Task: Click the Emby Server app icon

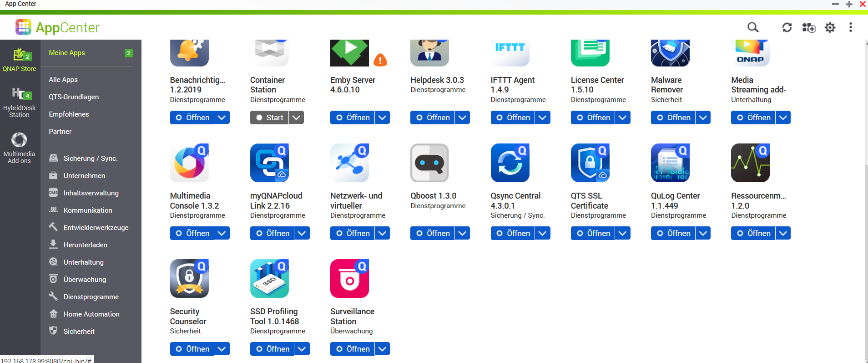Action: [349, 53]
